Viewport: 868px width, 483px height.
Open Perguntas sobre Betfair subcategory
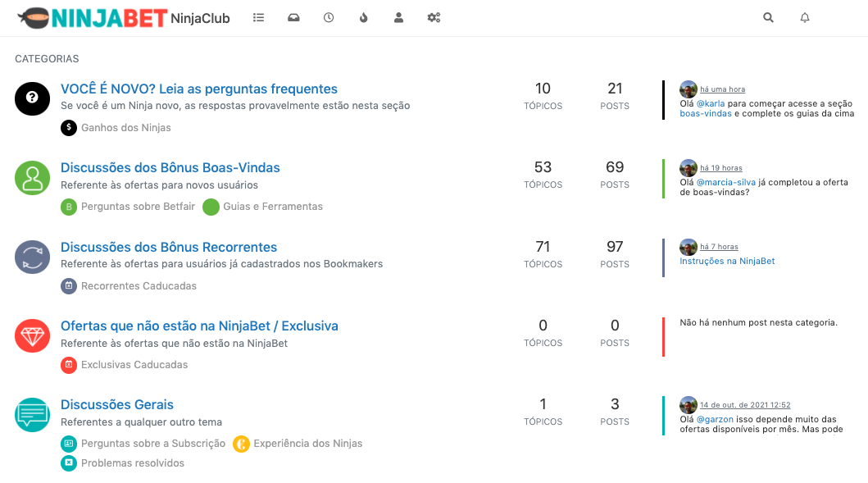[x=138, y=207]
